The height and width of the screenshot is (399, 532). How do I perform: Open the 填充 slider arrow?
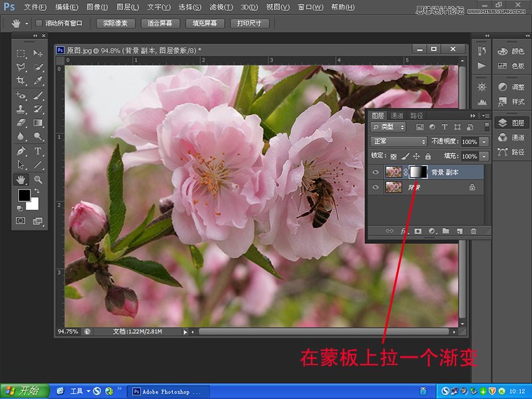click(484, 156)
